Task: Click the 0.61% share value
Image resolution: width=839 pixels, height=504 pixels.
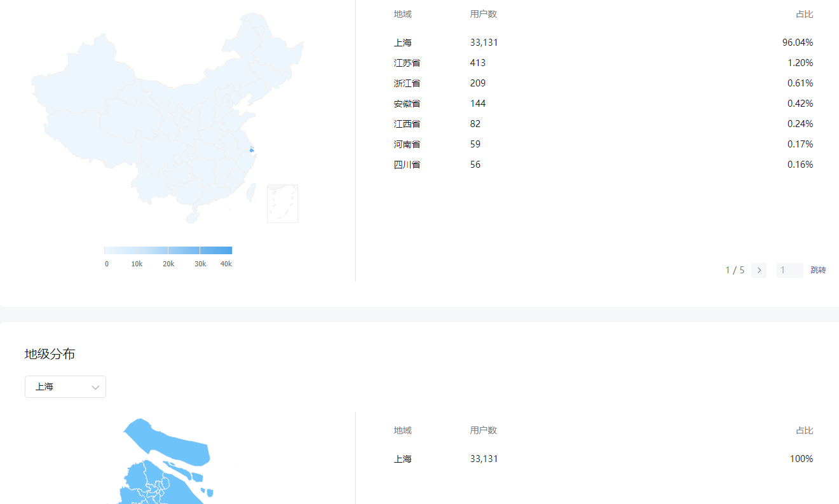Action: click(x=800, y=83)
